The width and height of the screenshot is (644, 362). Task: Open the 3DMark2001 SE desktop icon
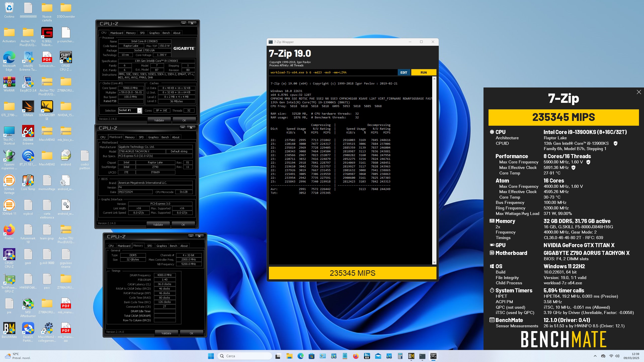pos(47,111)
